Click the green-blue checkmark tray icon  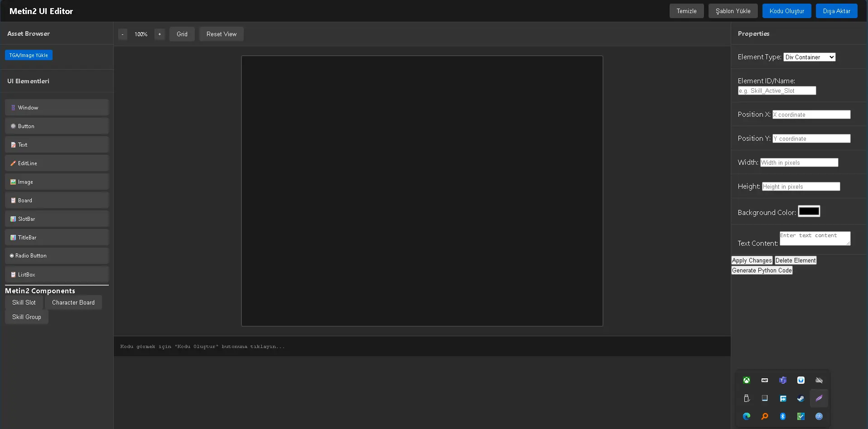pyautogui.click(x=801, y=416)
